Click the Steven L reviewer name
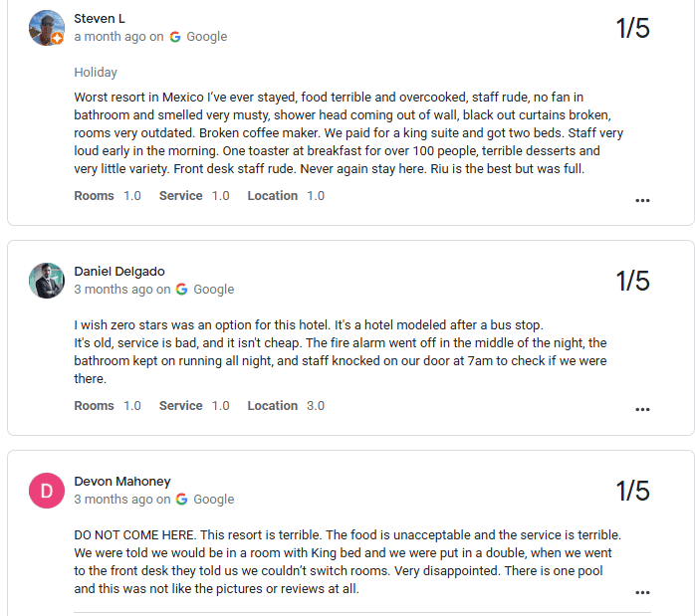This screenshot has width=695, height=616. coord(100,19)
